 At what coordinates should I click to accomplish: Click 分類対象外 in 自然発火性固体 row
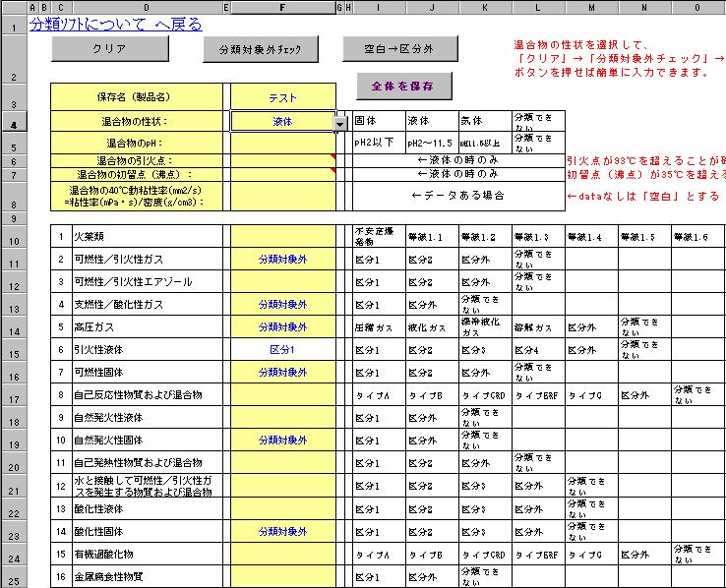283,441
